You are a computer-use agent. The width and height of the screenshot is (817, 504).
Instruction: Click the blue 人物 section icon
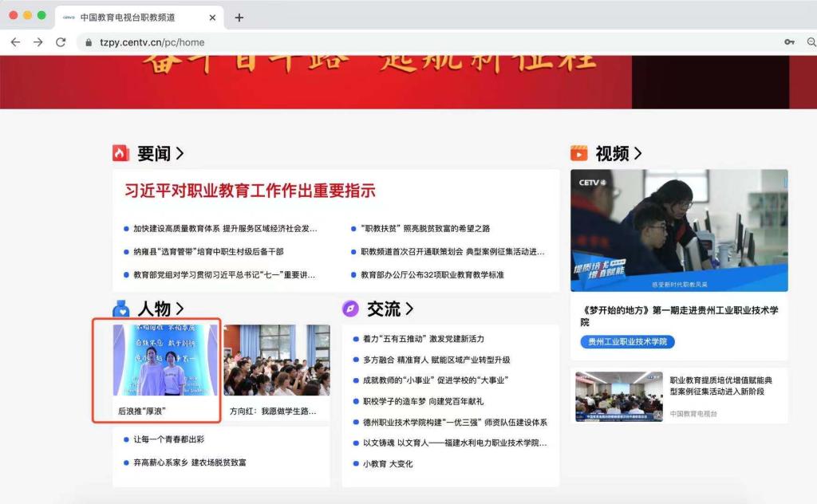[121, 309]
